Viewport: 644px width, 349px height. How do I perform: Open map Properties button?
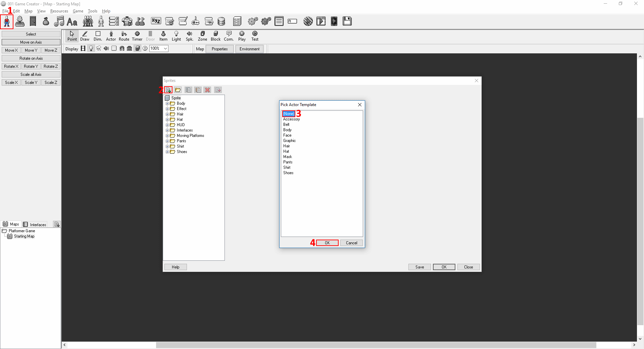[220, 49]
